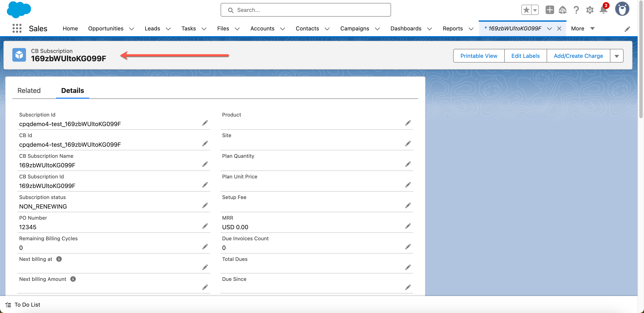This screenshot has width=644, height=313.
Task: Click the Printable View button
Action: point(479,56)
